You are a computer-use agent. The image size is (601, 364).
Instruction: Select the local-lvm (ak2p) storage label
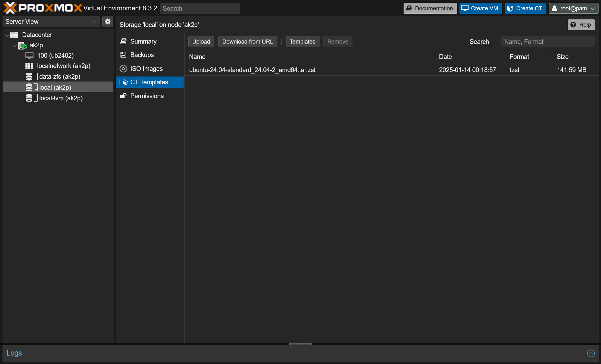click(61, 98)
